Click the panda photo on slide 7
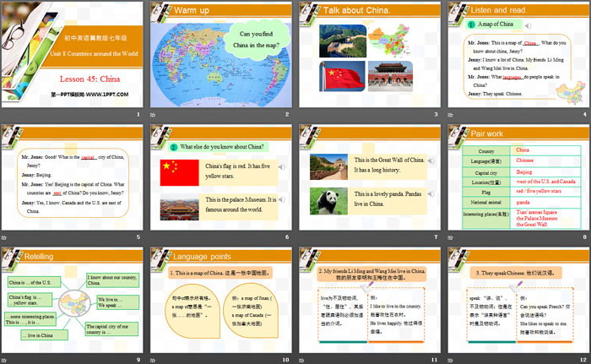The height and width of the screenshot is (364, 591). pos(328,201)
